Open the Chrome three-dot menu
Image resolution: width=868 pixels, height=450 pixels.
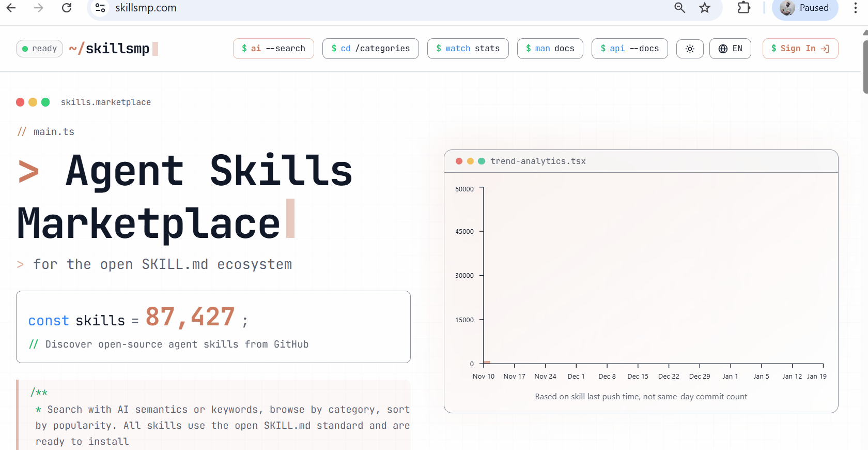click(855, 8)
